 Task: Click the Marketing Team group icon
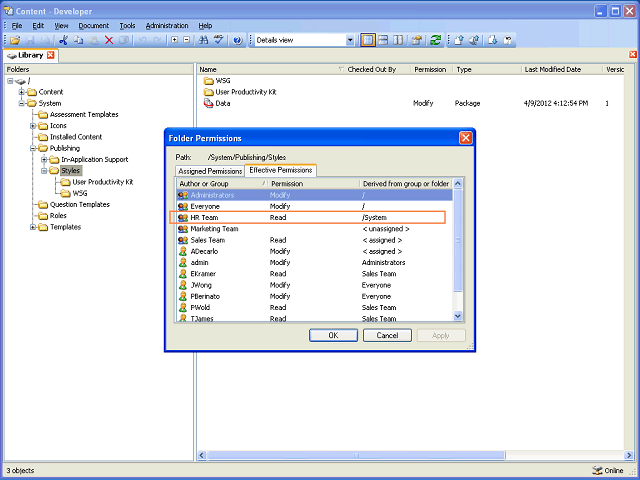[x=183, y=229]
